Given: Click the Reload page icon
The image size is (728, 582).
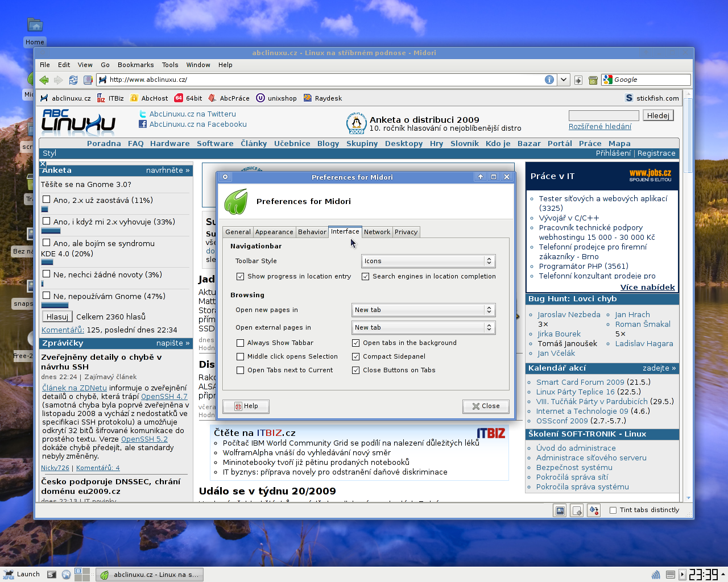Looking at the screenshot, I should pyautogui.click(x=73, y=80).
